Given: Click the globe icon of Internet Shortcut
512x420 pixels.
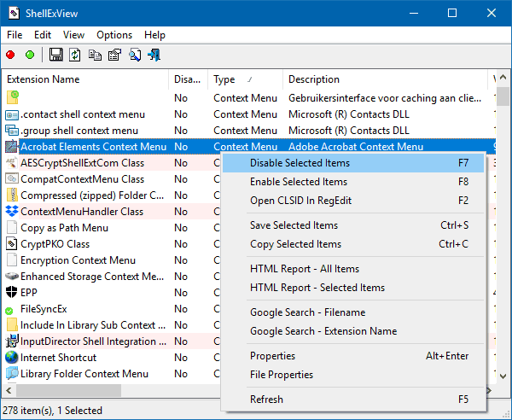Looking at the screenshot, I should [12, 358].
